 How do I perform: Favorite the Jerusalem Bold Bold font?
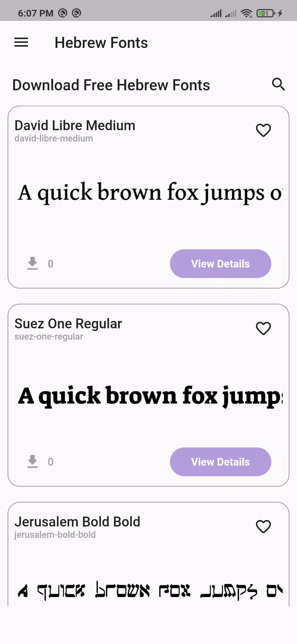point(263,526)
